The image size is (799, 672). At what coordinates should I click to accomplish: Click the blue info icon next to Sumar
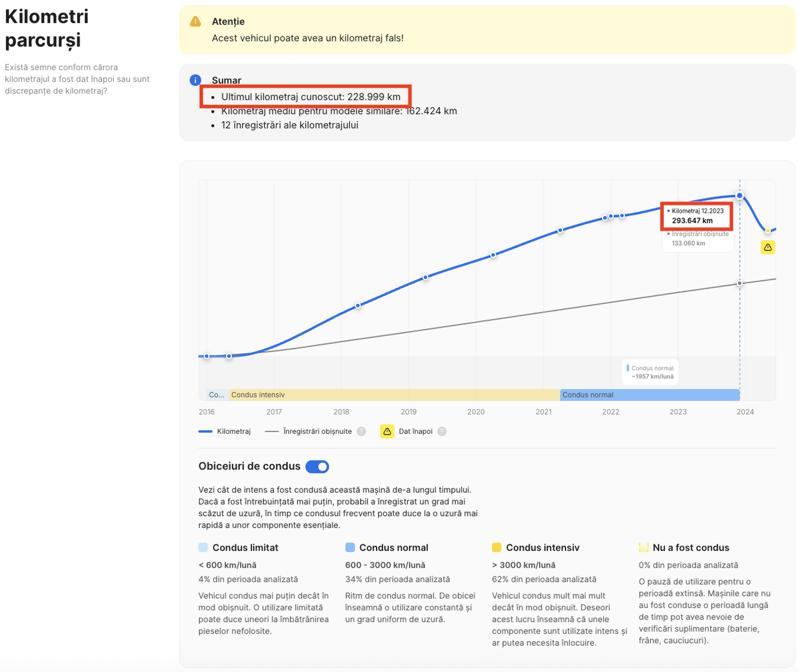(195, 80)
